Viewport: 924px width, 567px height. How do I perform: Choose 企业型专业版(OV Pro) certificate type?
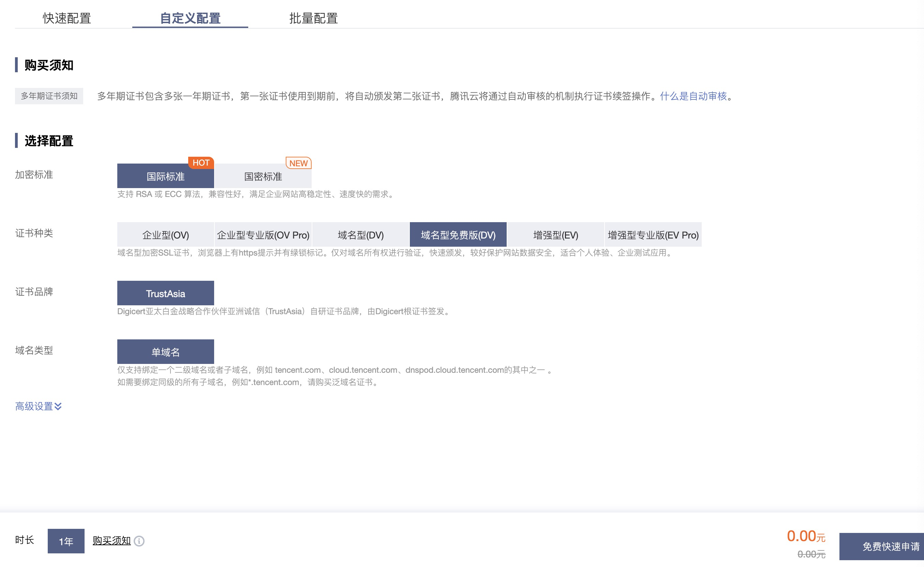coord(263,235)
